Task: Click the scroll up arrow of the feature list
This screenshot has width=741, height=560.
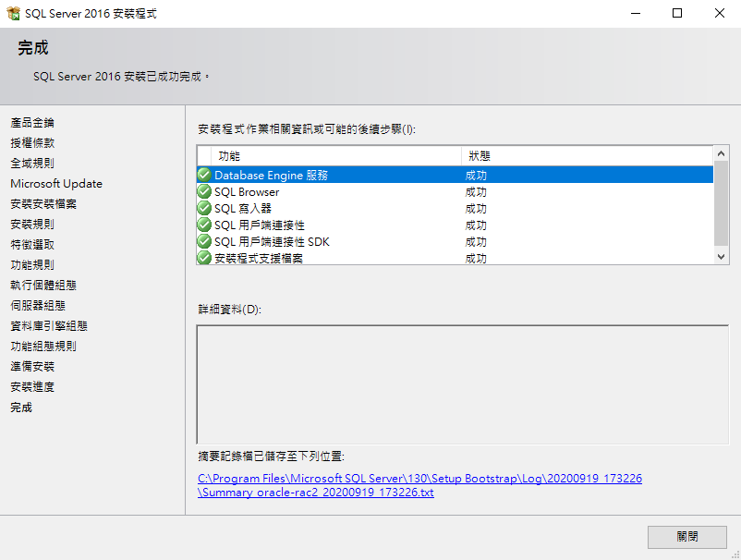Action: click(721, 153)
